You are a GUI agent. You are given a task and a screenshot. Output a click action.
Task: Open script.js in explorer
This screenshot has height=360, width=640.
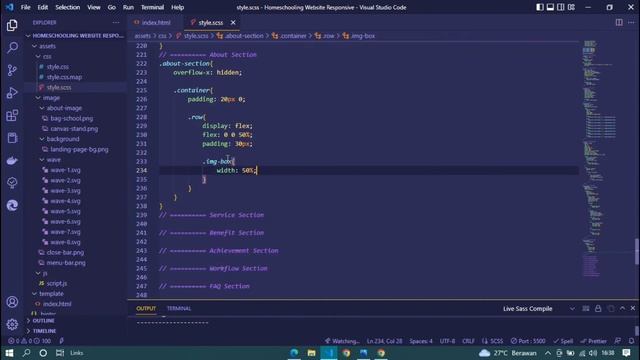[57, 283]
